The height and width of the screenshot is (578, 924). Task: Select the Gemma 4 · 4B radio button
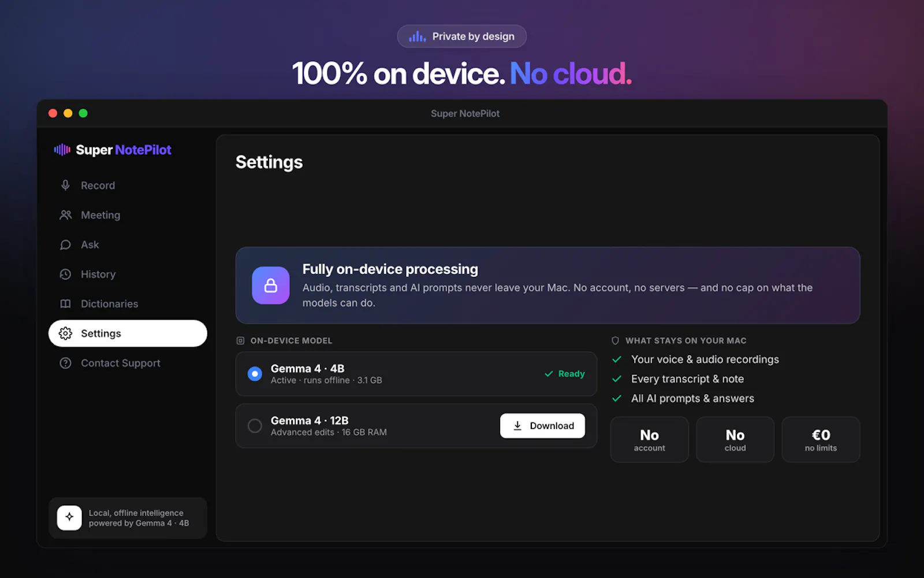255,374
